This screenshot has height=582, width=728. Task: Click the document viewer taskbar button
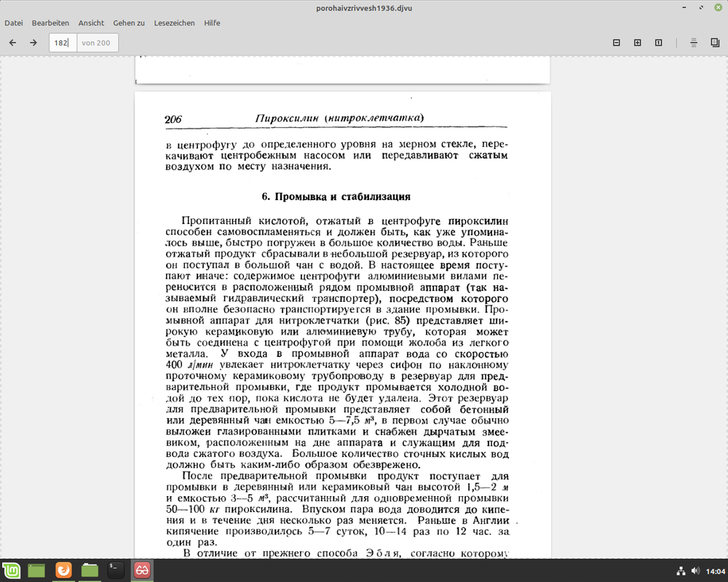pos(142,570)
